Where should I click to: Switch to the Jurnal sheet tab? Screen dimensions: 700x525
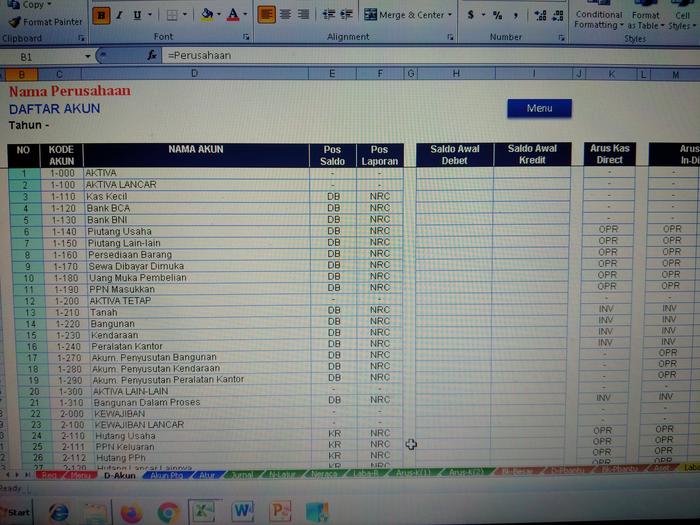(x=242, y=475)
